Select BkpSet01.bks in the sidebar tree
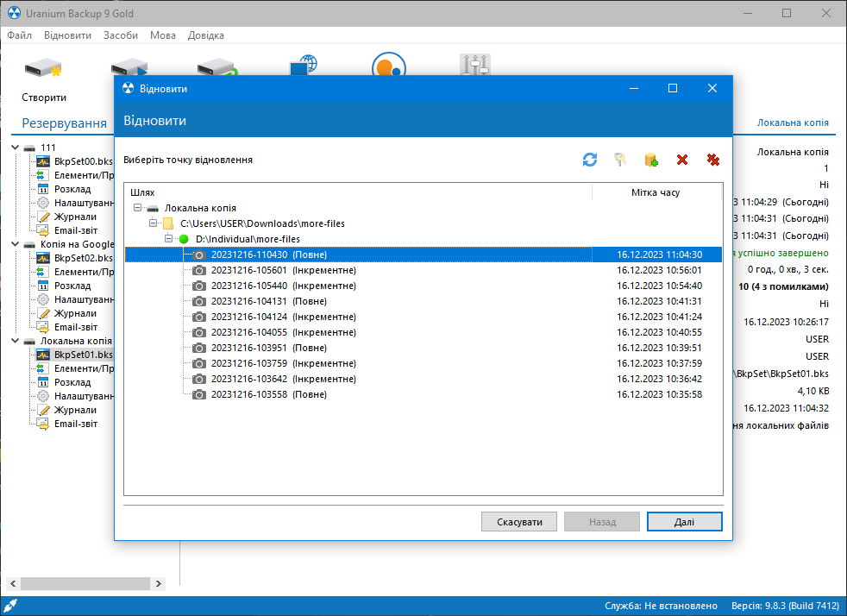 click(x=83, y=355)
